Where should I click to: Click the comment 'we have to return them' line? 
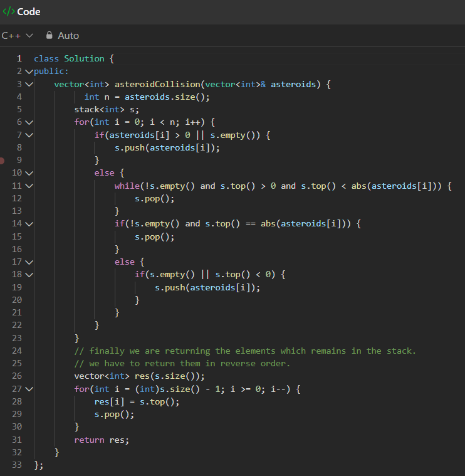182,363
